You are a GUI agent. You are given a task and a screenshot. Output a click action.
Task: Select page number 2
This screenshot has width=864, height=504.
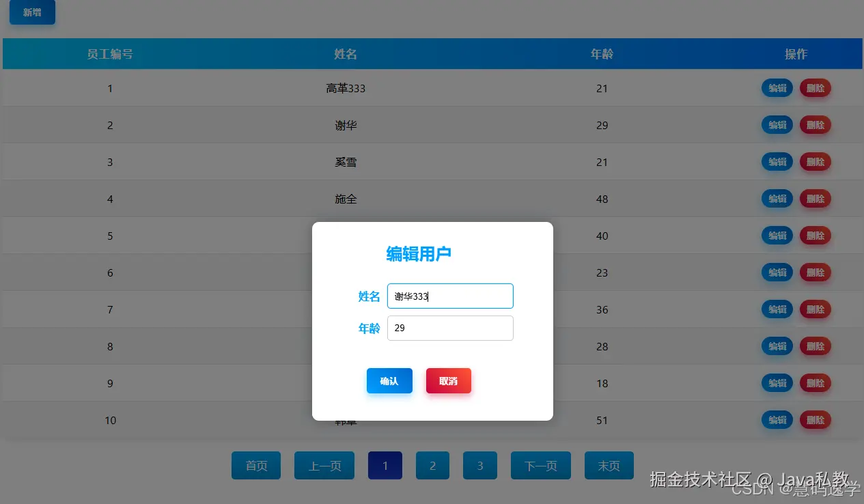[432, 465]
